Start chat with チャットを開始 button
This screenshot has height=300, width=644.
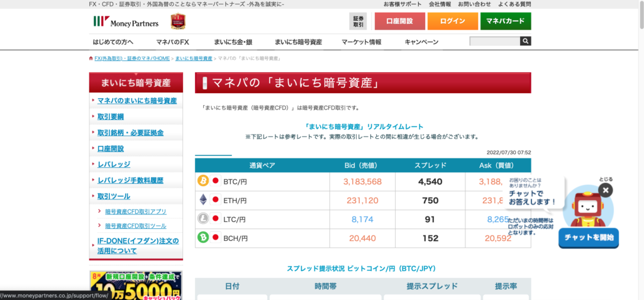coord(589,238)
